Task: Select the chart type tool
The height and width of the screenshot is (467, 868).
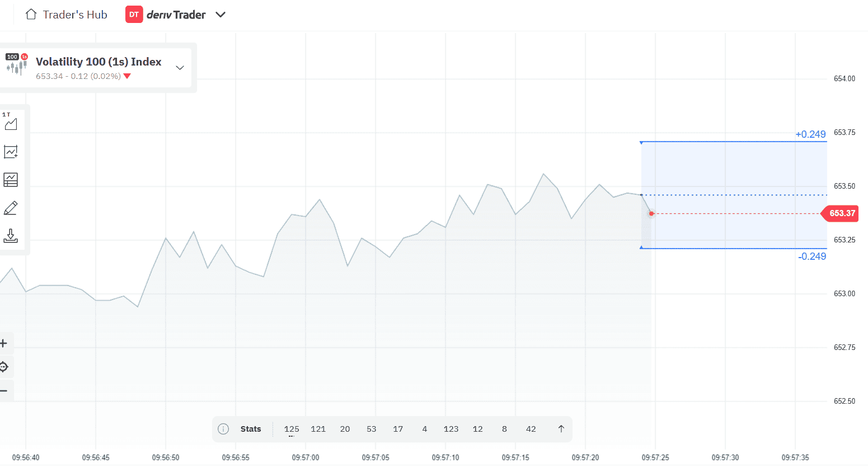Action: (11, 124)
